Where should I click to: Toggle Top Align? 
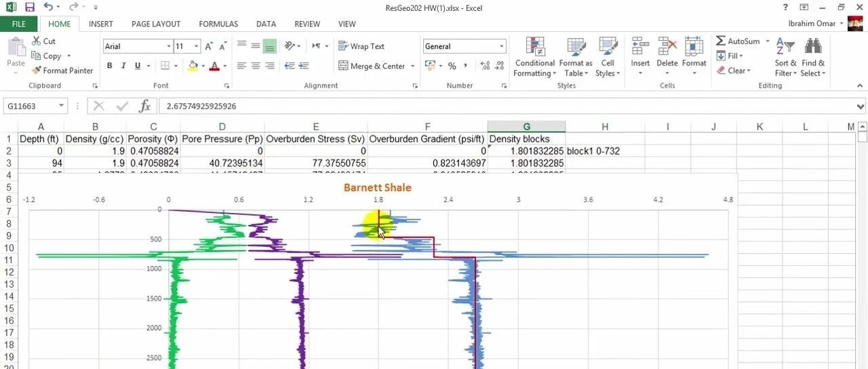click(241, 46)
